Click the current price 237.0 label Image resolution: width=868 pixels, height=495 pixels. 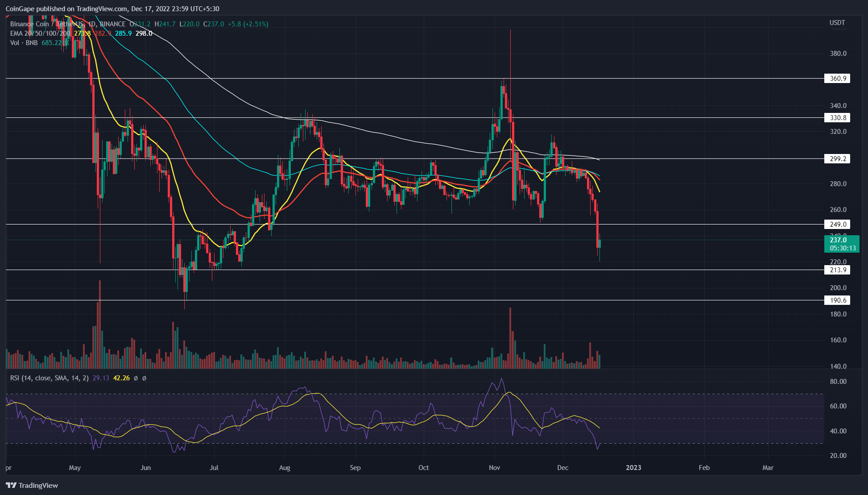coord(838,240)
